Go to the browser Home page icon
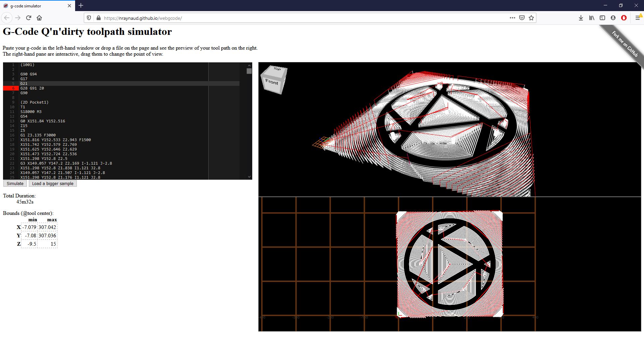Screen dimensions: 644x352 tap(39, 18)
